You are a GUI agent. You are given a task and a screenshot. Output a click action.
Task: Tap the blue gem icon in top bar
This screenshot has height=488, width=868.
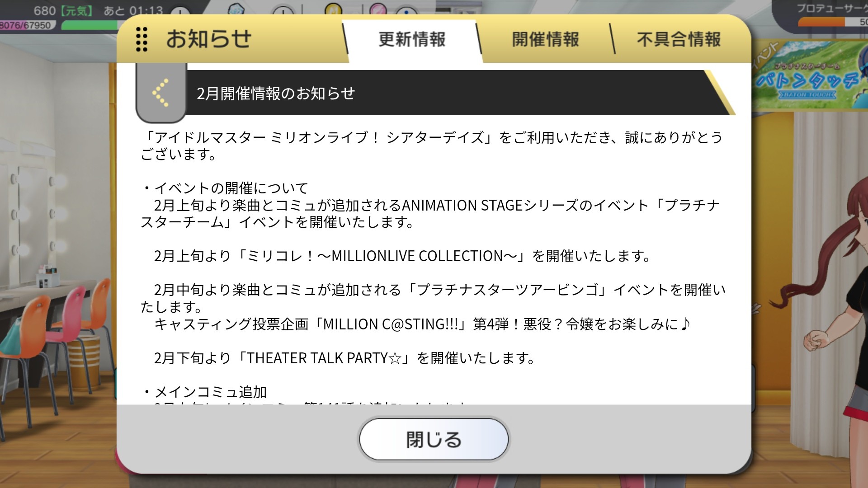pos(235,9)
